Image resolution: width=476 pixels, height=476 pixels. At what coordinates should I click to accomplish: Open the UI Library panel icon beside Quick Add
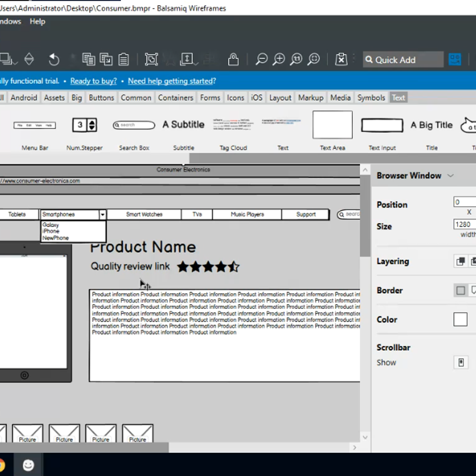tap(455, 59)
